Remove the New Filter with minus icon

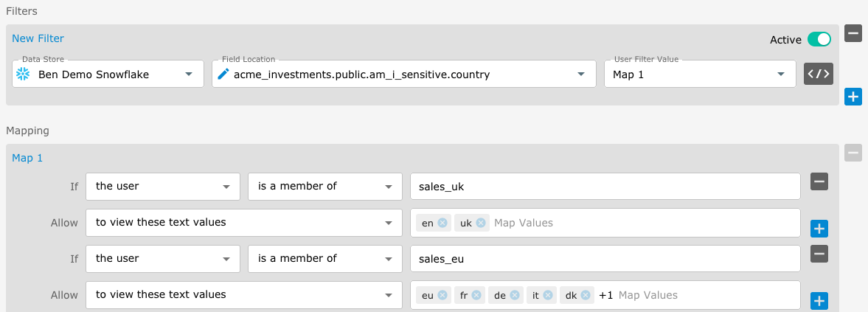[x=853, y=33]
